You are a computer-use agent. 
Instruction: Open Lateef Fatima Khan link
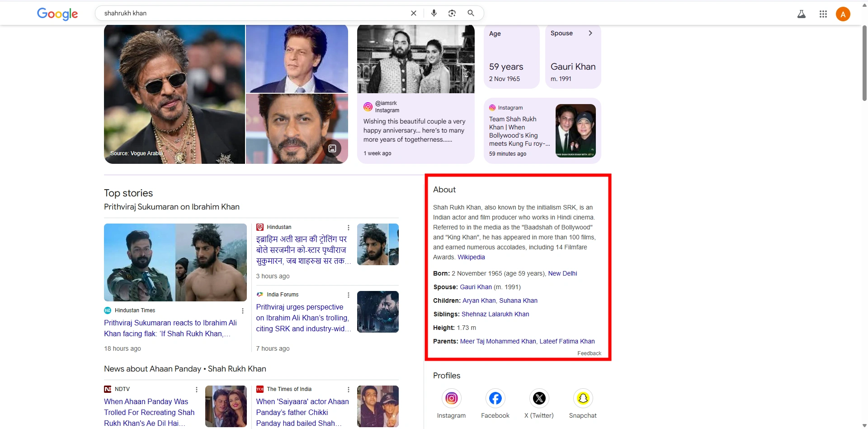[x=567, y=341]
